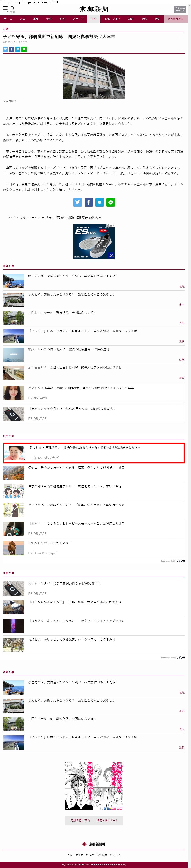This screenshot has height=868, width=191.
Task: Share via small LINE icon
Action: coord(24,49)
